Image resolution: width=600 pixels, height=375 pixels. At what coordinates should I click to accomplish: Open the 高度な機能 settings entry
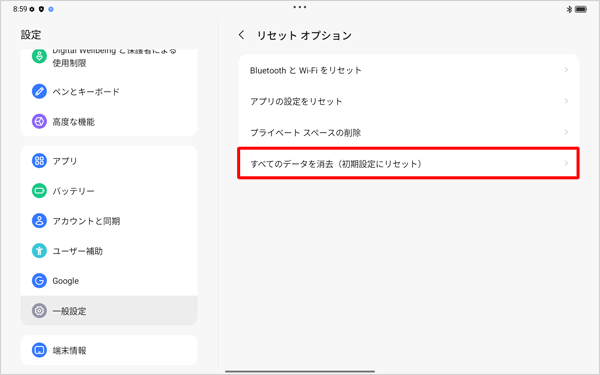pyautogui.click(x=109, y=122)
